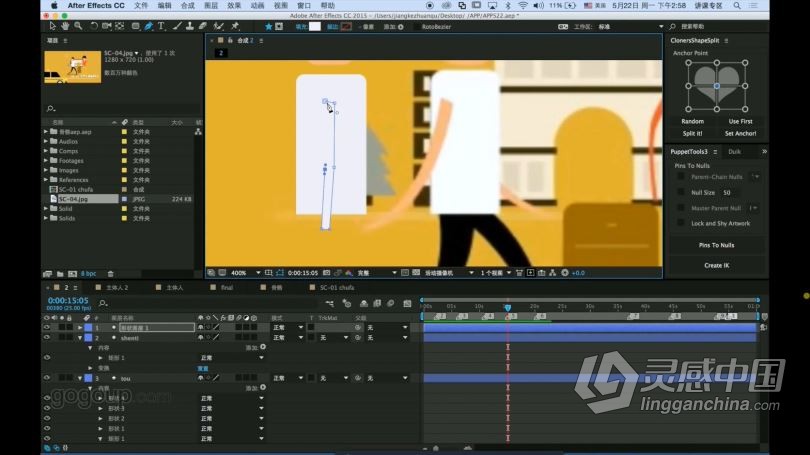Screen dimensions: 810x455
Task: Take a snapshot with camera icon
Action: (326, 273)
